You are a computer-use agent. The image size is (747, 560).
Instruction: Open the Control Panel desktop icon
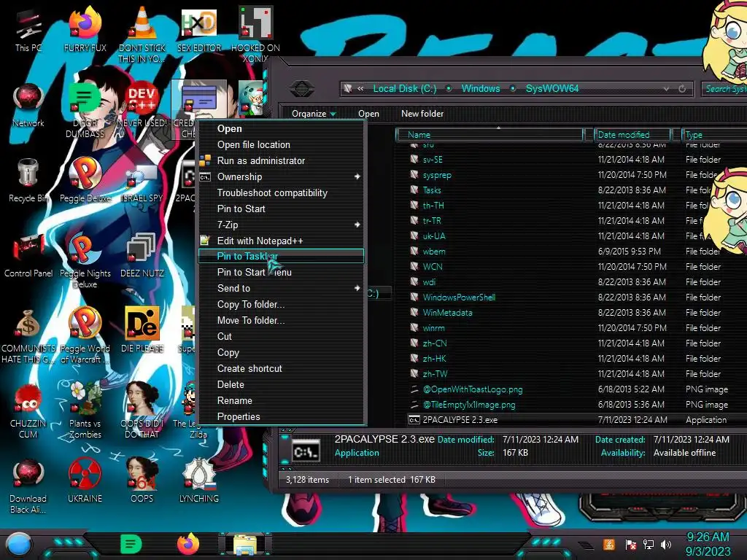click(28, 255)
